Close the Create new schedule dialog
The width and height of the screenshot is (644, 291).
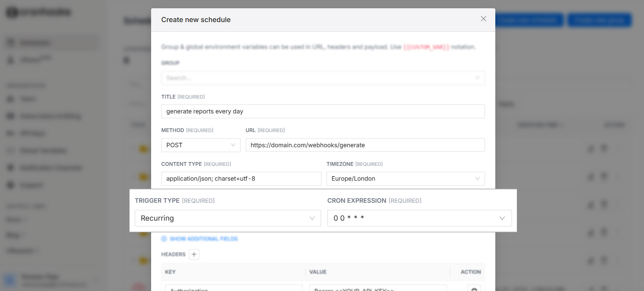click(483, 19)
